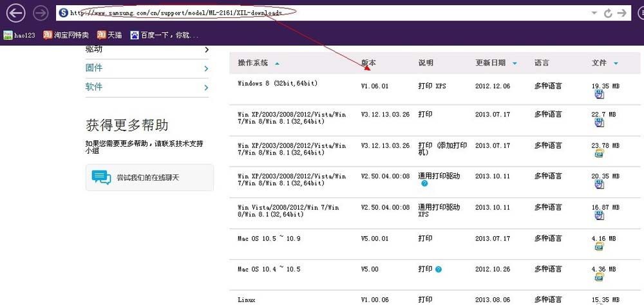Click version V1.06.01 cell
Image resolution: width=644 pixels, height=305 pixels.
375,86
